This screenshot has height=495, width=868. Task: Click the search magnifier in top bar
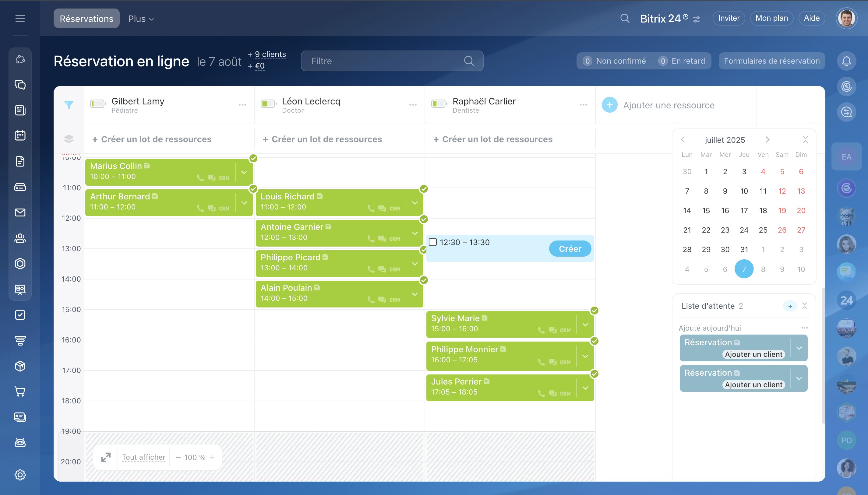(624, 18)
